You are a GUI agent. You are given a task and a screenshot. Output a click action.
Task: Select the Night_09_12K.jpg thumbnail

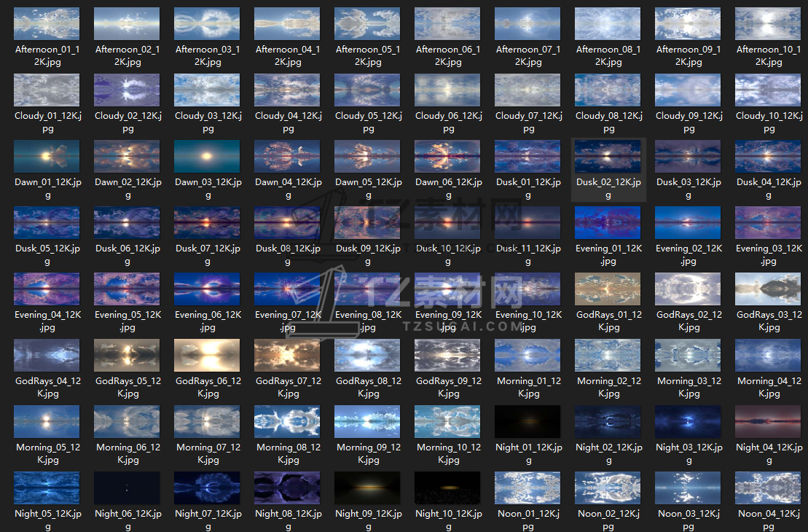(367, 488)
